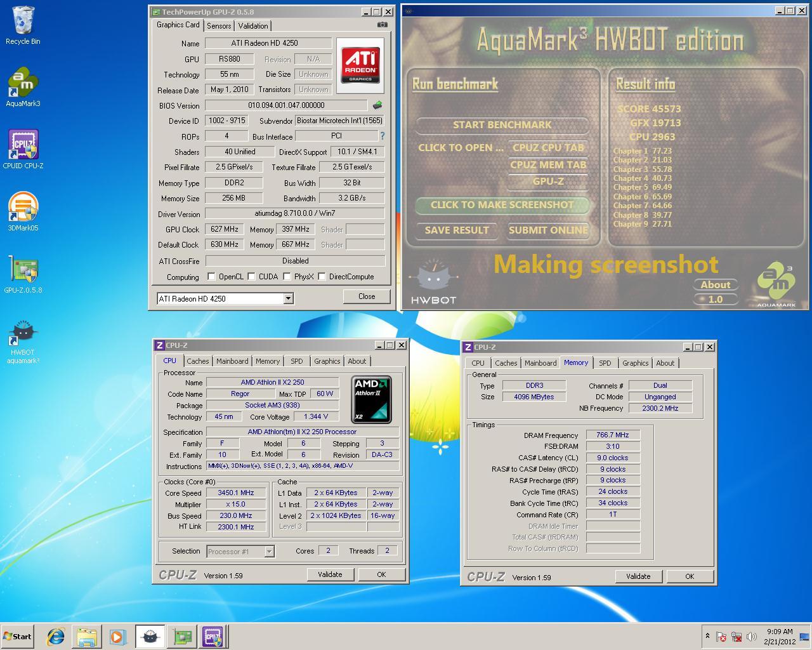Click the SCORE 45573 result text

[x=649, y=109]
